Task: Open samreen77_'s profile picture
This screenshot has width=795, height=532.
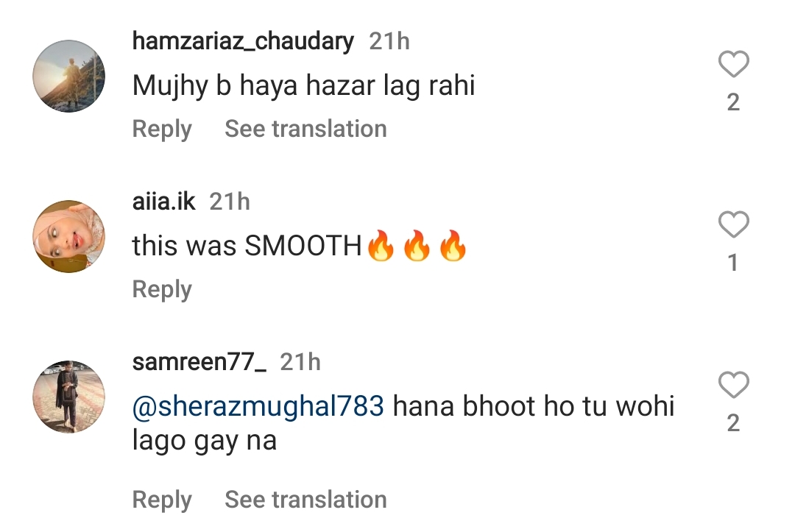Action: click(x=69, y=397)
